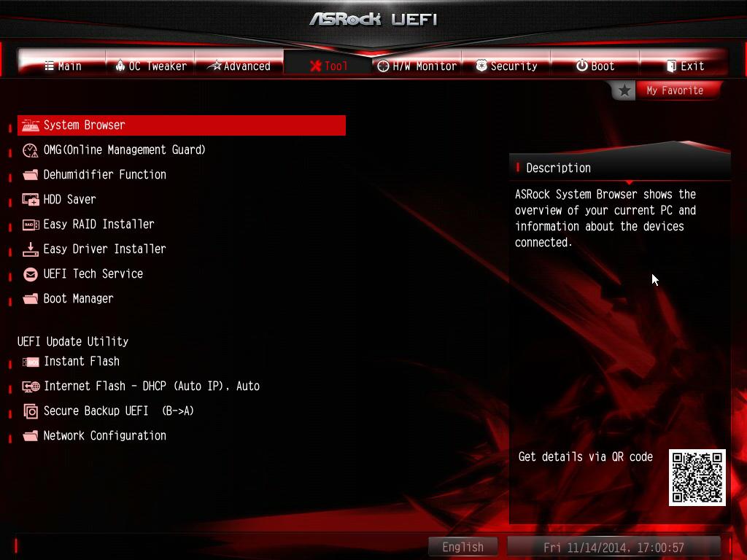This screenshot has height=560, width=747.
Task: Click the HDD Saver icon
Action: pyautogui.click(x=31, y=200)
